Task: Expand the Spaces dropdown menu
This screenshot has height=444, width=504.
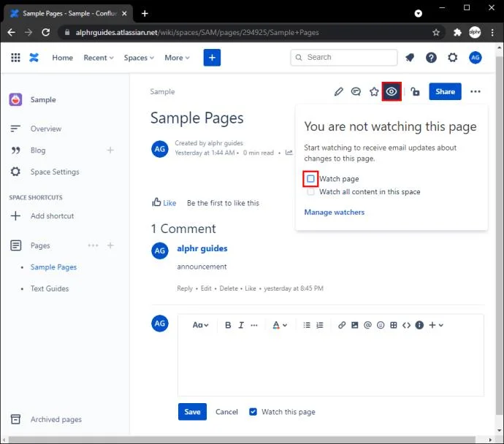Action: (x=139, y=58)
